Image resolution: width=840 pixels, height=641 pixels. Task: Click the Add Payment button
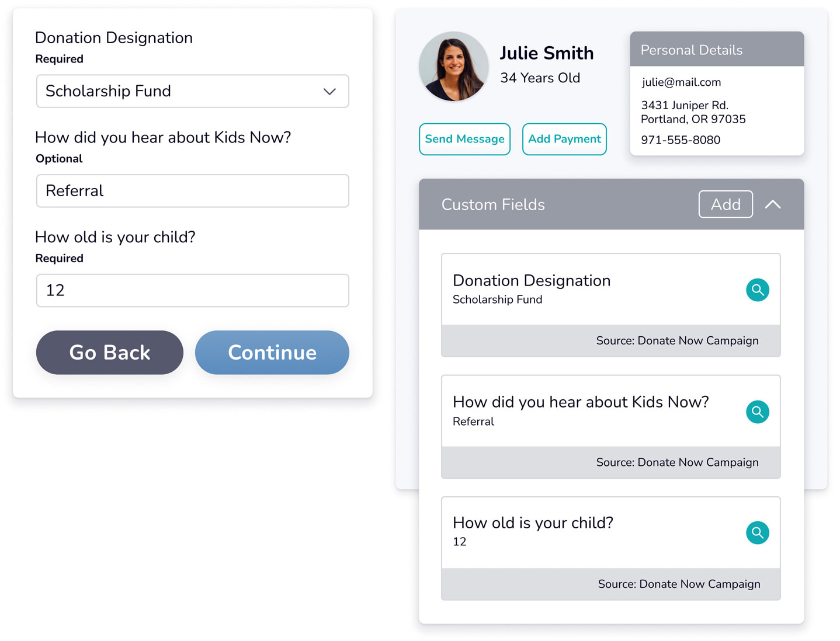click(x=564, y=139)
